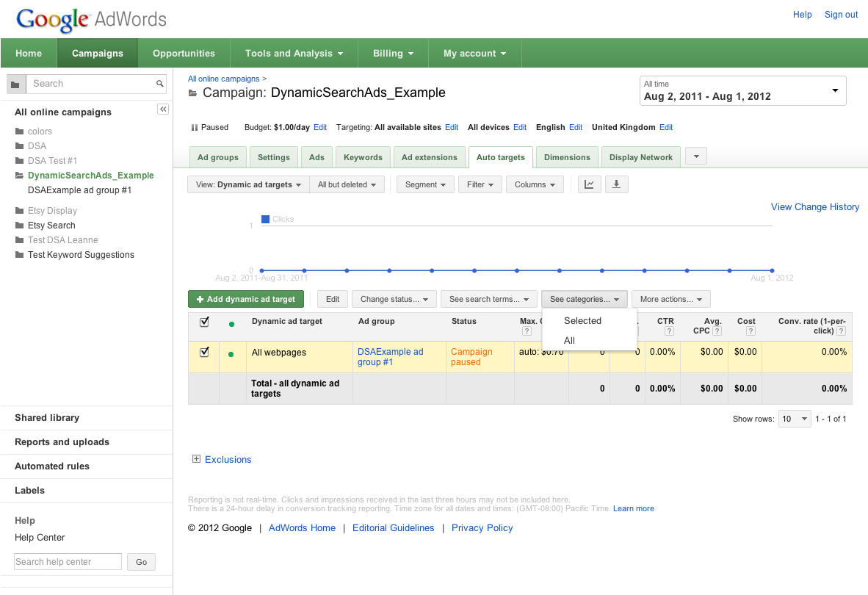868x595 pixels.
Task: Open the My account menu
Action: (474, 53)
